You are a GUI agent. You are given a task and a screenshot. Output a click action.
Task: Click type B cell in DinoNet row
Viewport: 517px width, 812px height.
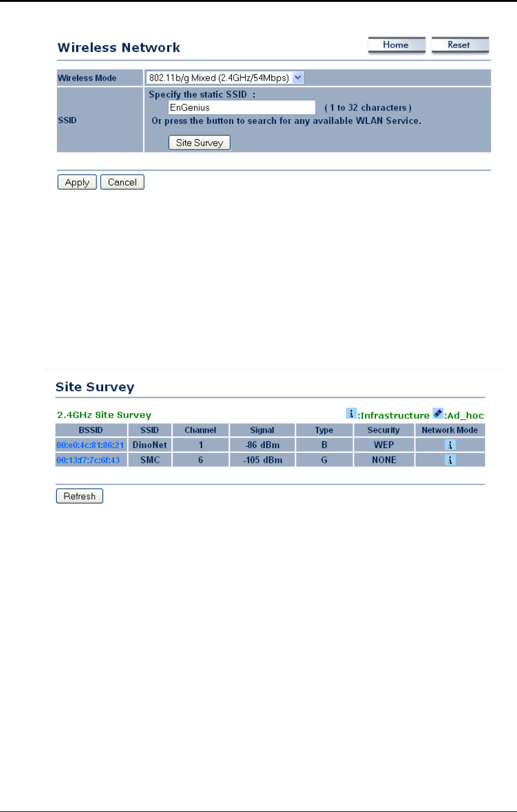(324, 445)
